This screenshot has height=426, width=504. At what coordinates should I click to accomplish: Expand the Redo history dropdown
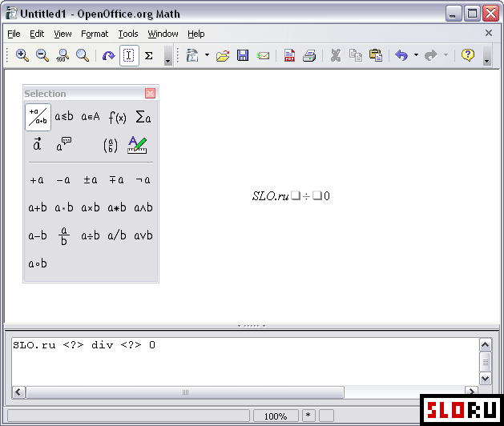pos(446,55)
